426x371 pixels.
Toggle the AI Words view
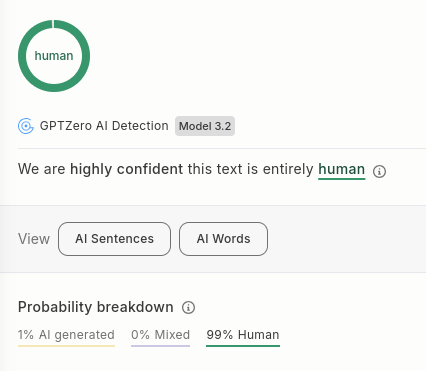[x=223, y=239]
